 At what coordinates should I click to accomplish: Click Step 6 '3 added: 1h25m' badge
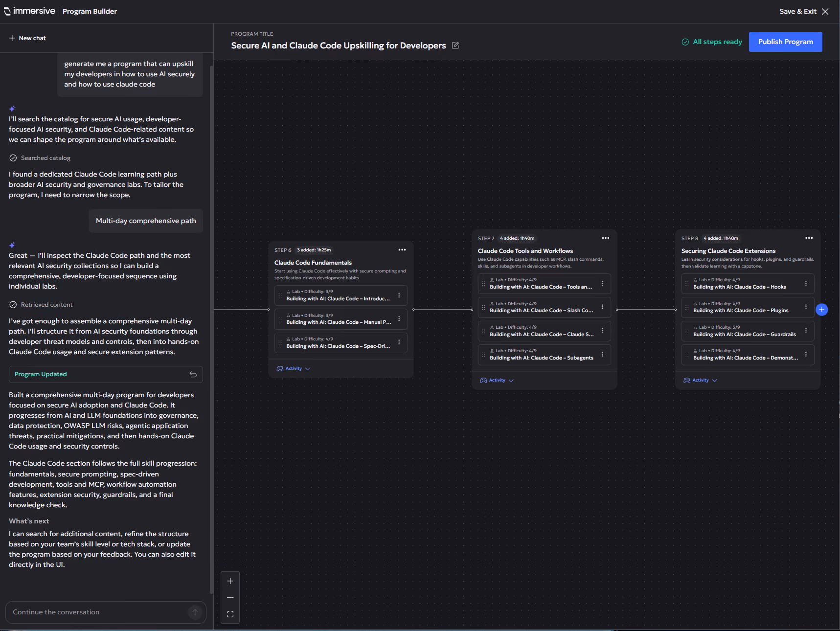(x=314, y=250)
